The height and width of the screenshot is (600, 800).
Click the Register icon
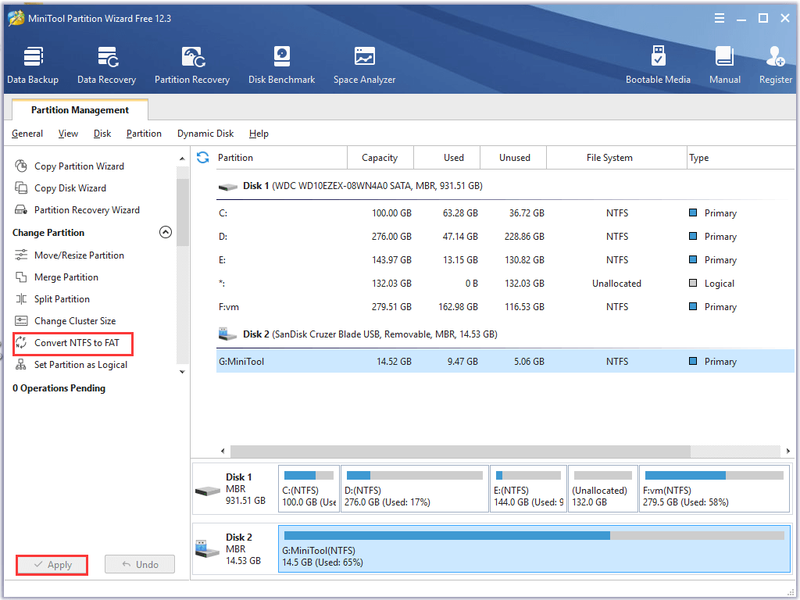[x=776, y=65]
